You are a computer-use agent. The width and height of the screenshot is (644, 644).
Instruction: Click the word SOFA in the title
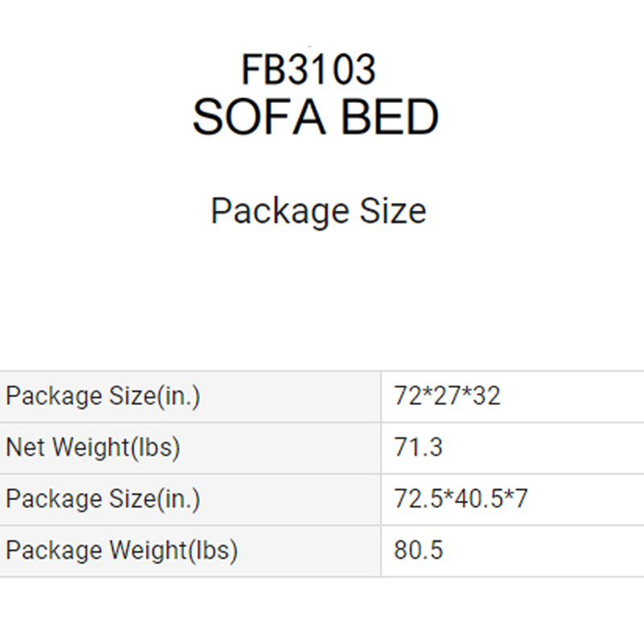click(259, 117)
